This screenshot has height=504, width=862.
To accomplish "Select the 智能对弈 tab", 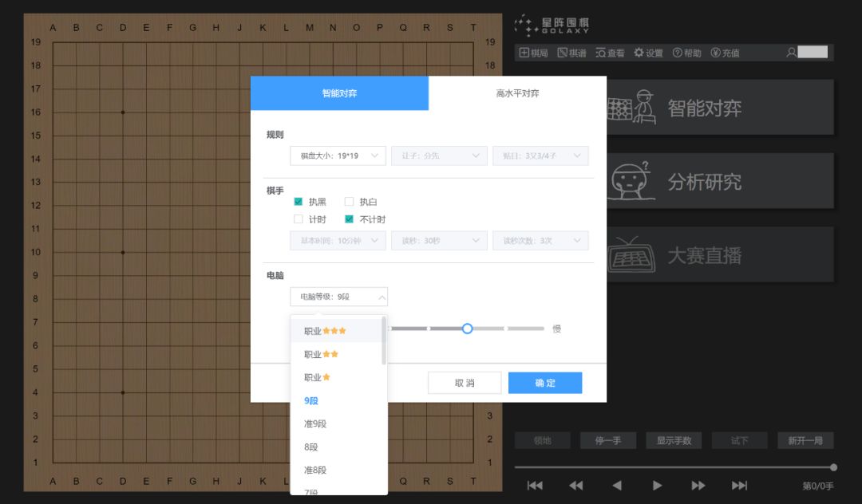I will point(340,92).
